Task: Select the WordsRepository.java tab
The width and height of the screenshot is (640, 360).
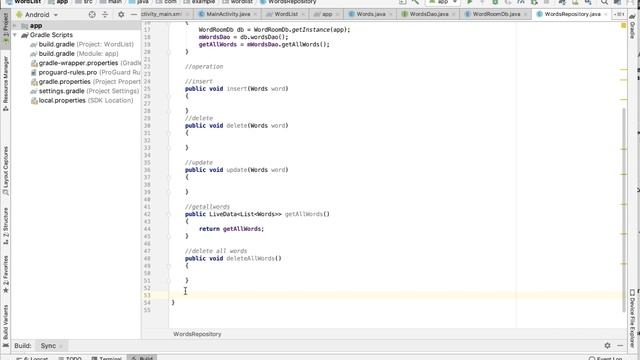Action: tap(572, 14)
